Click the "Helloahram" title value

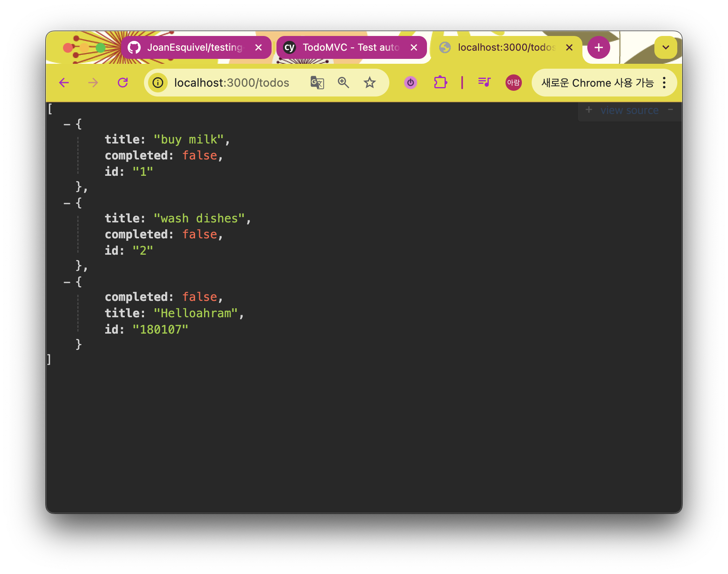pos(195,313)
